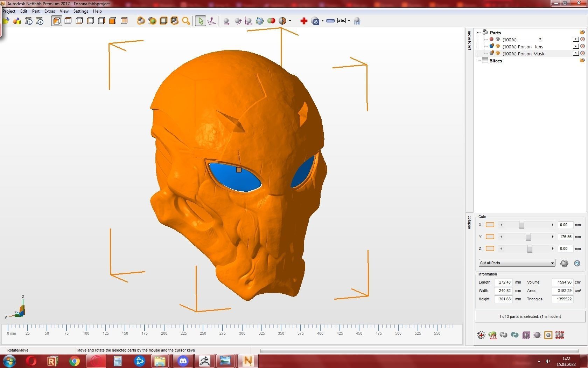Viewport: 588px width, 368px height.
Task: Click the red cross repair part icon
Action: tap(304, 21)
